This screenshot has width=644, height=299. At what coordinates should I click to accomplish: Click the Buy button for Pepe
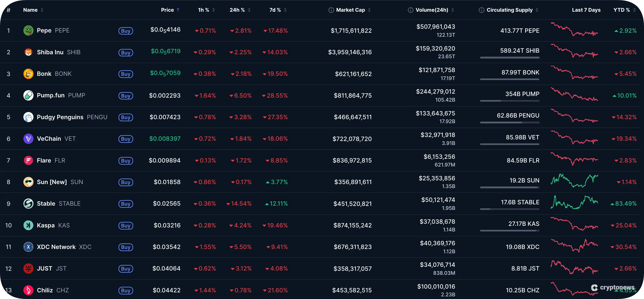(125, 31)
